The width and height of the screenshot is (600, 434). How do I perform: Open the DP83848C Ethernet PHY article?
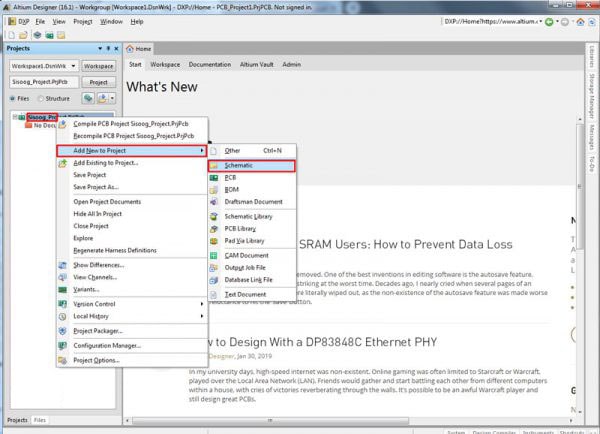(322, 342)
